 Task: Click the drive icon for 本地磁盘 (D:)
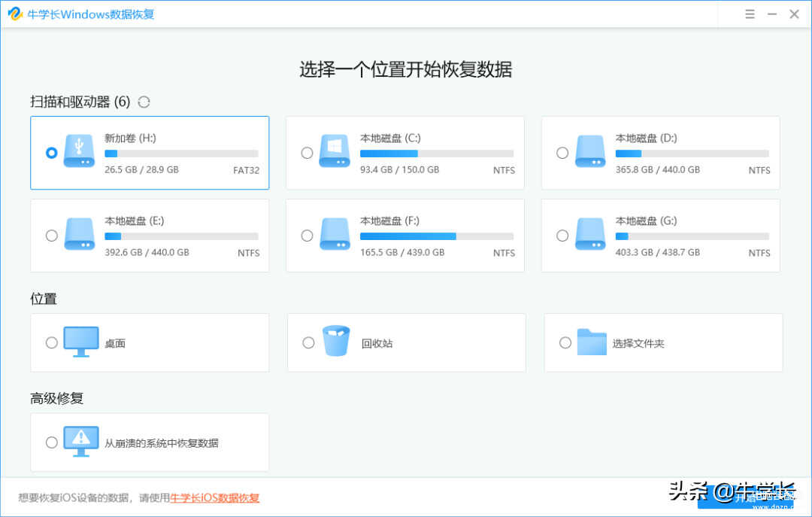click(x=590, y=151)
